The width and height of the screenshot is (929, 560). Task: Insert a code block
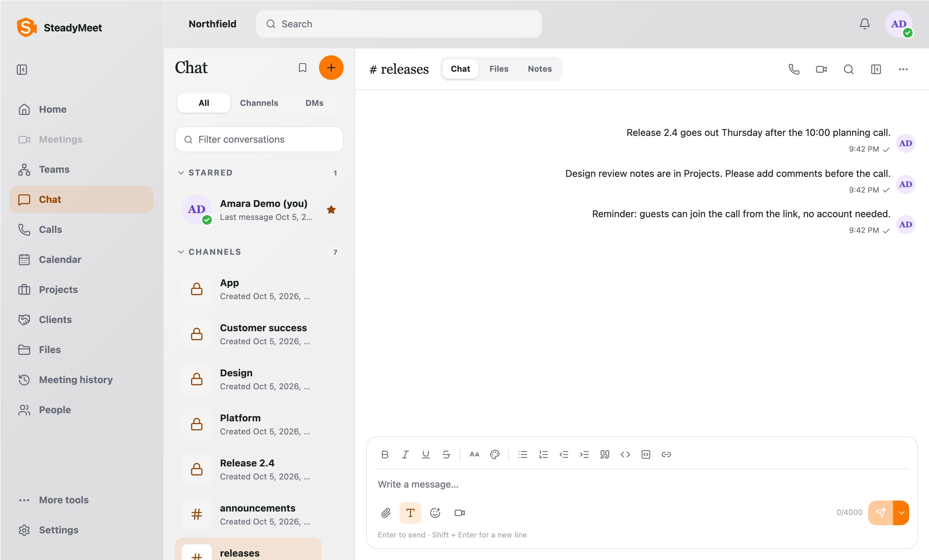coord(646,454)
